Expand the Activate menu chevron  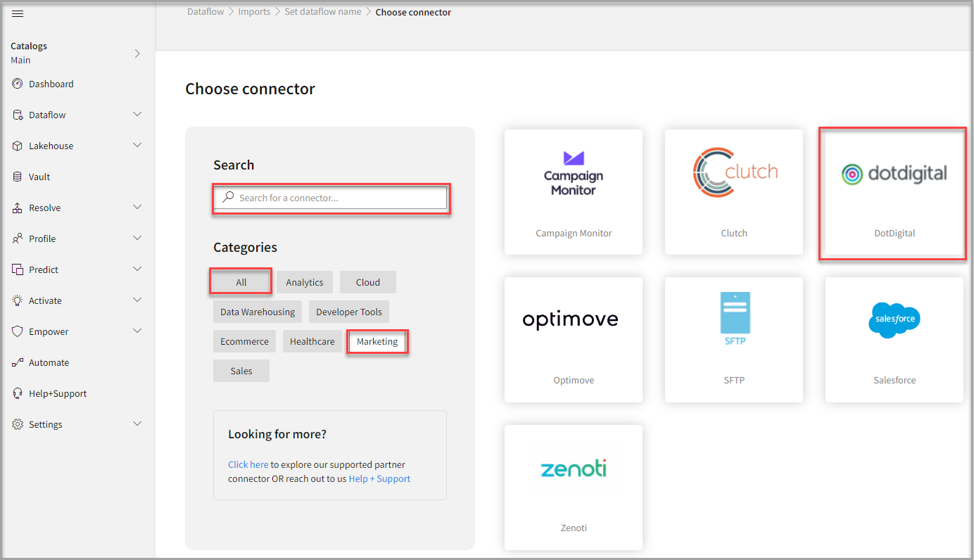click(137, 300)
